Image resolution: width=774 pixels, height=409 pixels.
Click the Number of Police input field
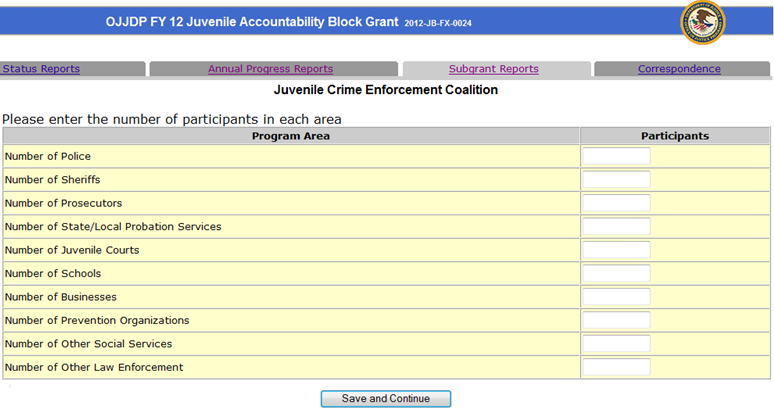(616, 156)
